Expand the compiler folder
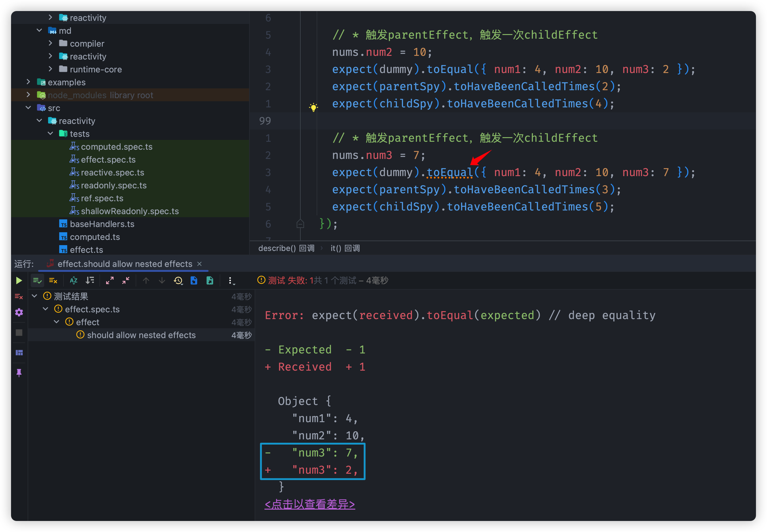 (x=50, y=43)
